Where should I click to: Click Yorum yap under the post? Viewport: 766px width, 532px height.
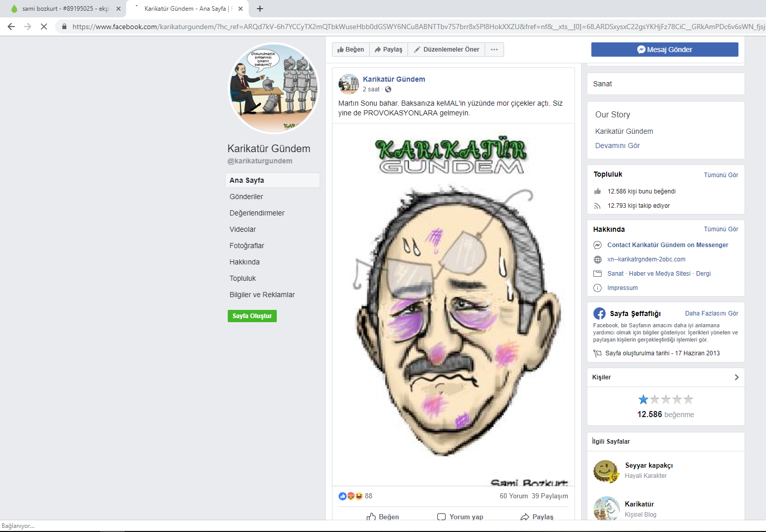[x=460, y=517]
